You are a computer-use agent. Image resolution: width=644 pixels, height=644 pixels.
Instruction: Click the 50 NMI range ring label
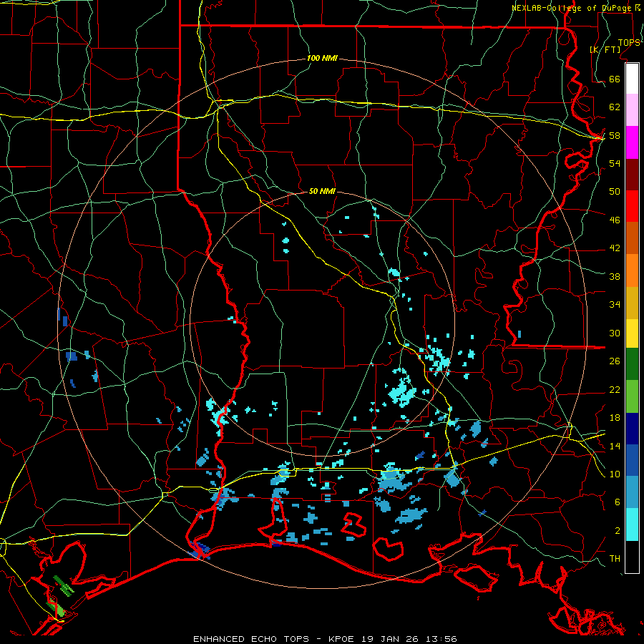tap(322, 191)
